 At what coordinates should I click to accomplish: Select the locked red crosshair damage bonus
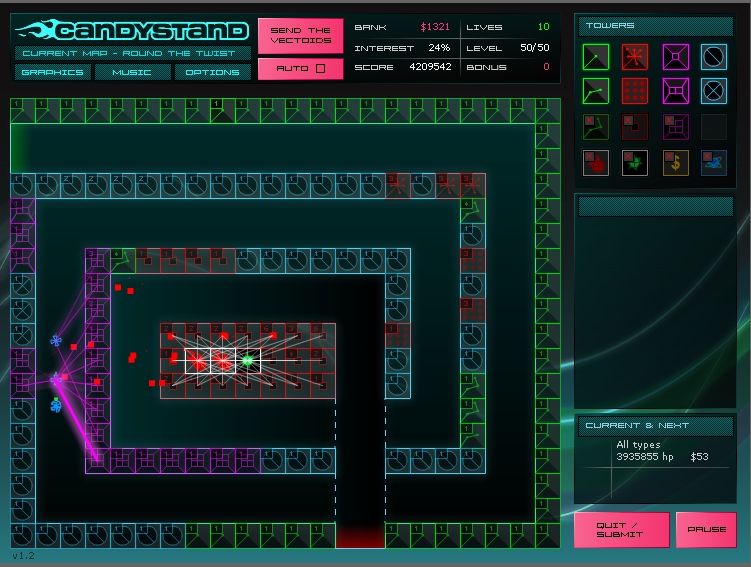(596, 163)
